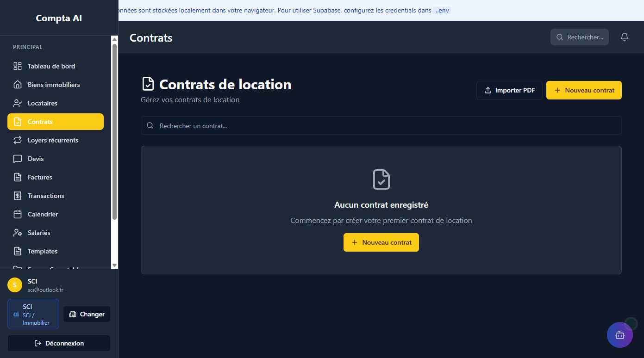This screenshot has height=358, width=644.
Task: Click the notification bell icon
Action: click(x=624, y=37)
